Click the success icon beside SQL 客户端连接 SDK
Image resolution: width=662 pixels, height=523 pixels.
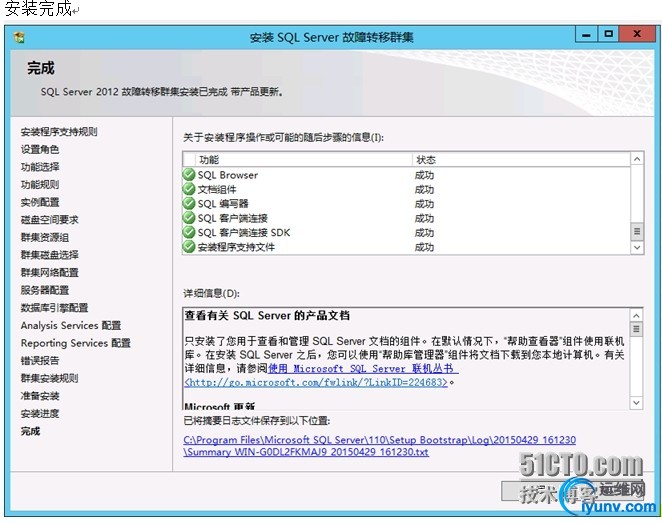pos(189,232)
